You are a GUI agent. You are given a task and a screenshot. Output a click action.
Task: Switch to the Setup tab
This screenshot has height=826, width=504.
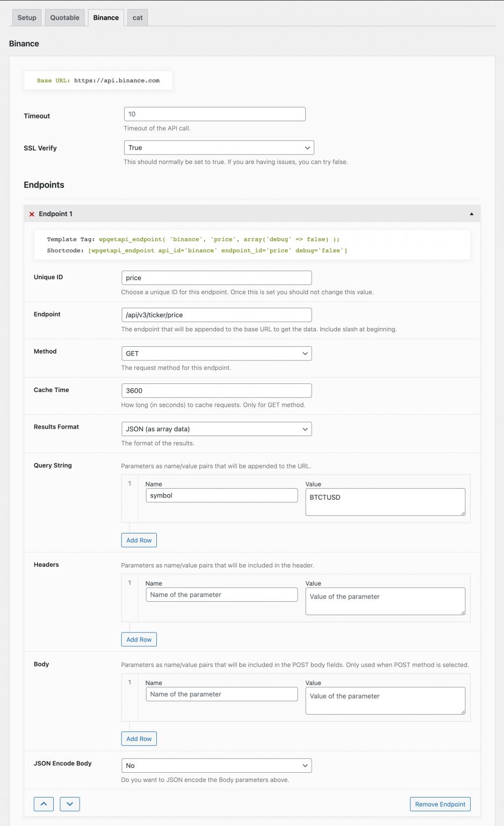tap(26, 17)
